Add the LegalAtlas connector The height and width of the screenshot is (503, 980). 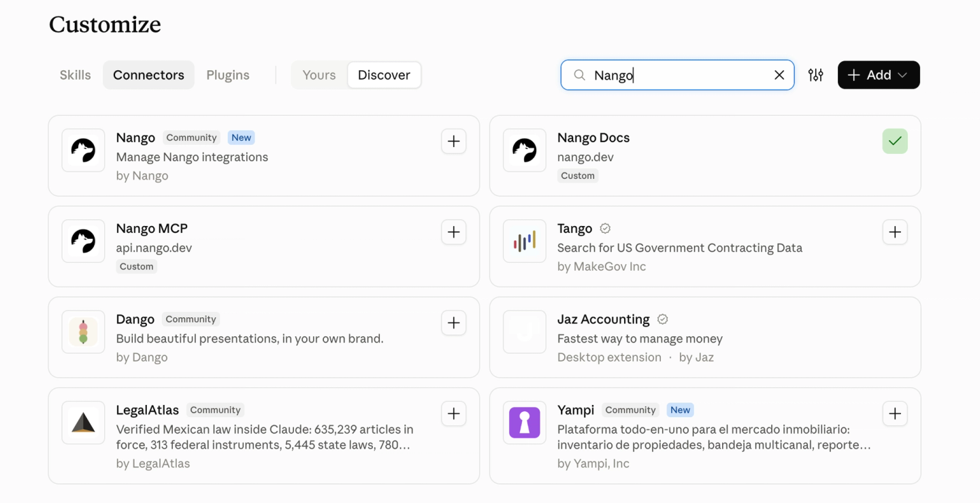(454, 414)
